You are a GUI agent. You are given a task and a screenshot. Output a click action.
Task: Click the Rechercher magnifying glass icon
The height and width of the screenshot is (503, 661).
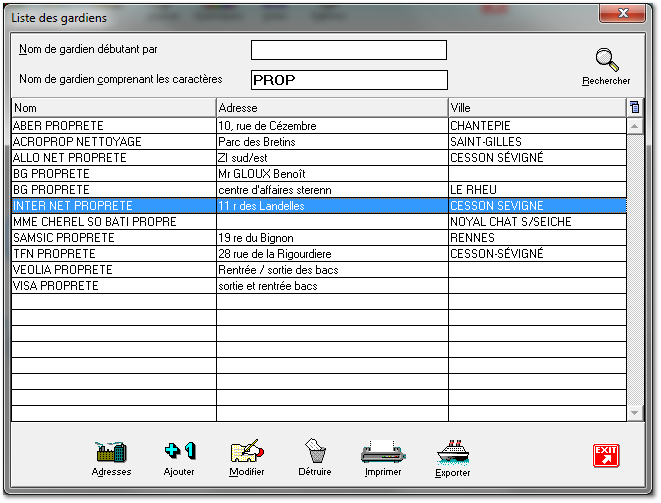coord(606,61)
